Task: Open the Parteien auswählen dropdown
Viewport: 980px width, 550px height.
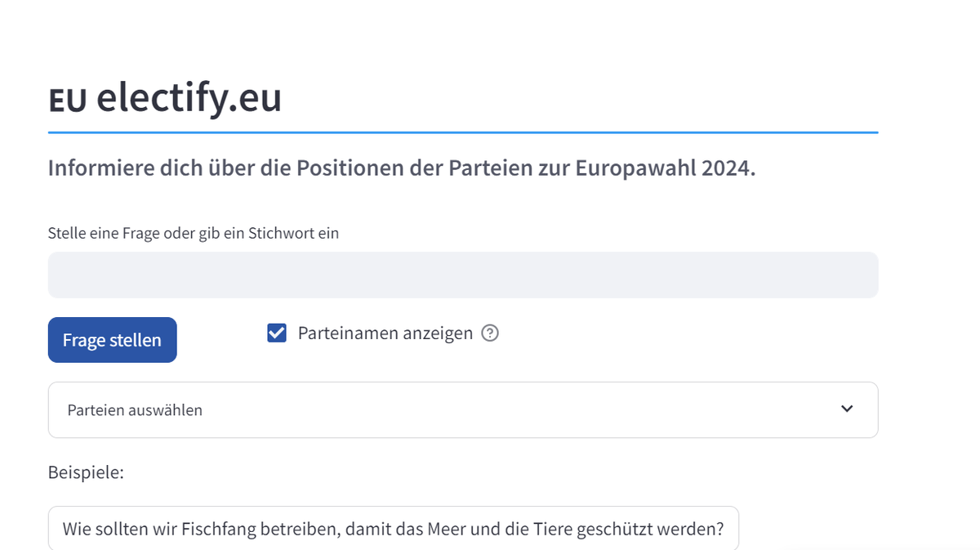Action: coord(463,409)
